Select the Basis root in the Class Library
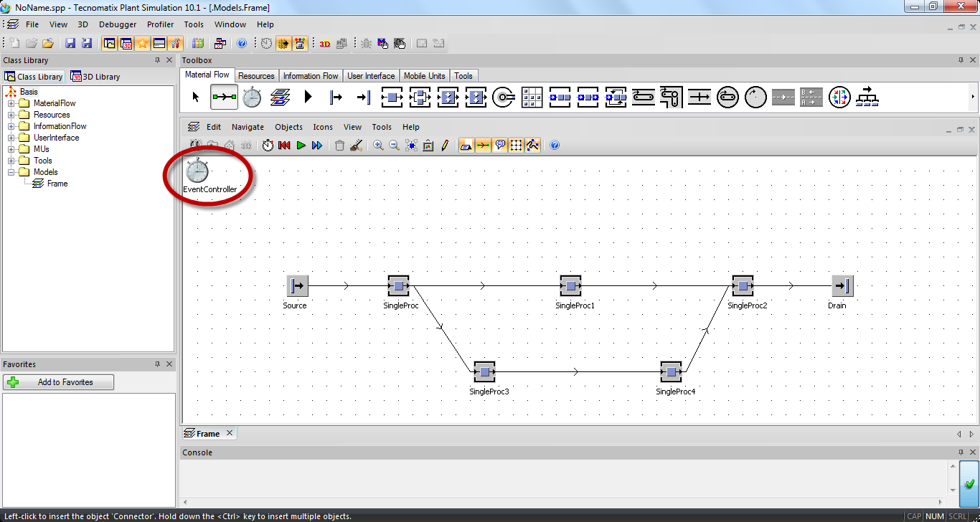Viewport: 980px width, 522px height. tap(29, 92)
